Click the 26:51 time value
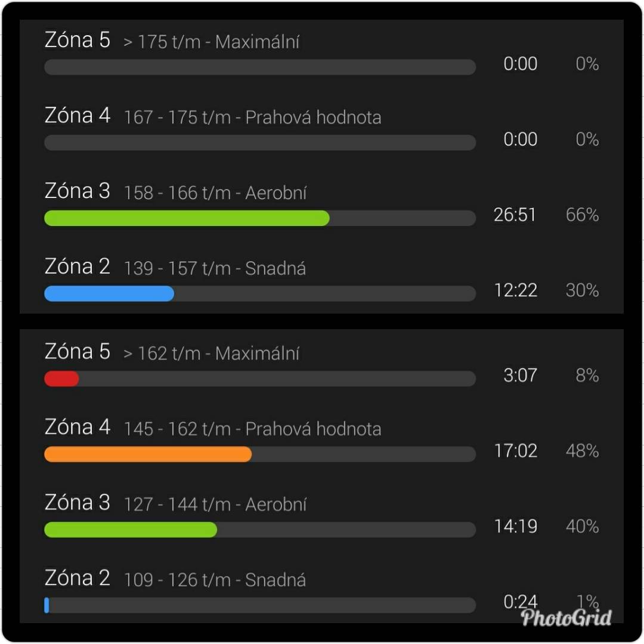Image resolution: width=644 pixels, height=644 pixels. pos(515,215)
